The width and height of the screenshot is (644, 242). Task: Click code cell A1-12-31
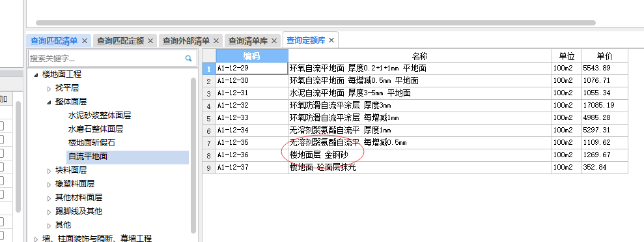click(252, 93)
